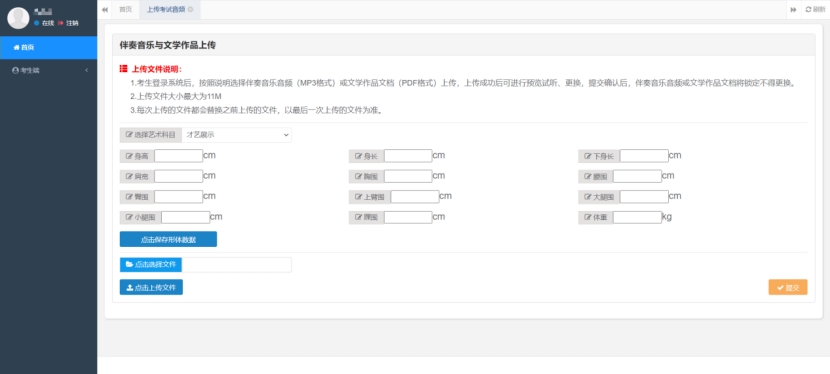Open the 首页 home item in sidebar
Image resolution: width=830 pixels, height=374 pixels.
tap(48, 48)
